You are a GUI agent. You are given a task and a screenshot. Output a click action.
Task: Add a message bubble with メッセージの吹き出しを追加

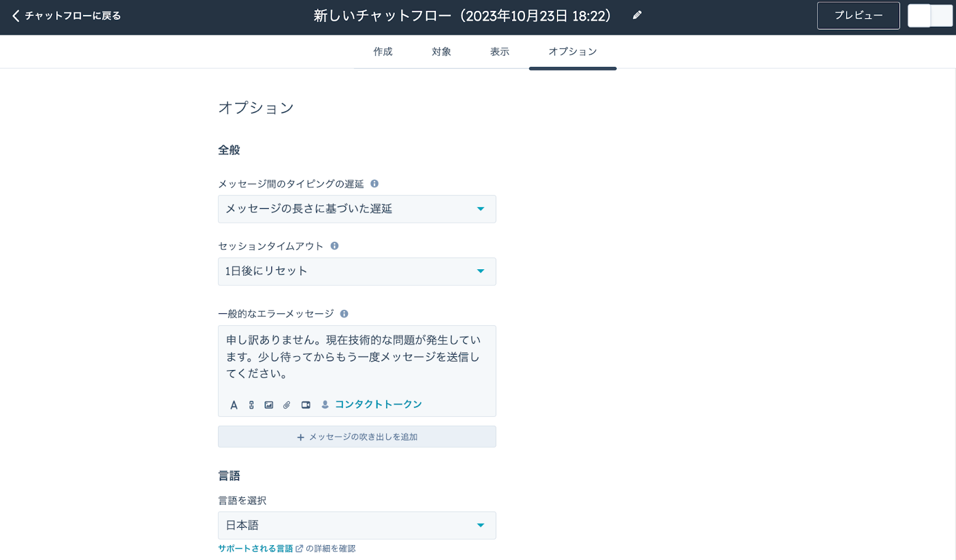(x=357, y=437)
